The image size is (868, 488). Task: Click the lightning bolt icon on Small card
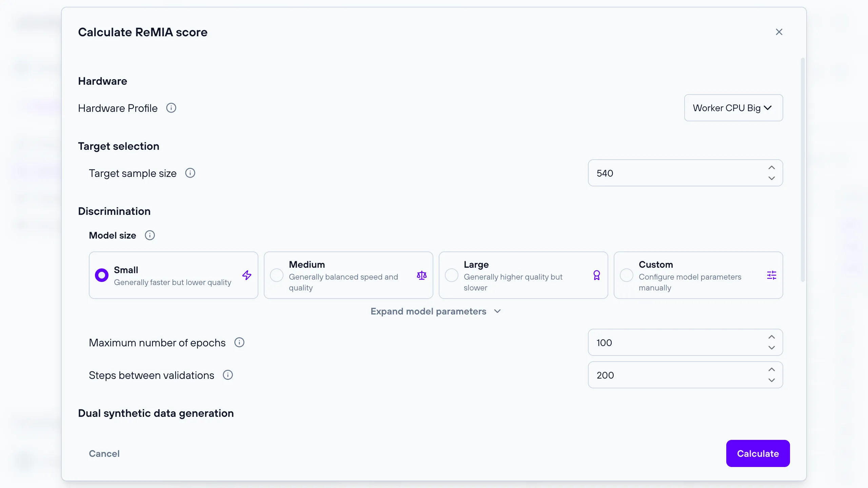tap(247, 275)
